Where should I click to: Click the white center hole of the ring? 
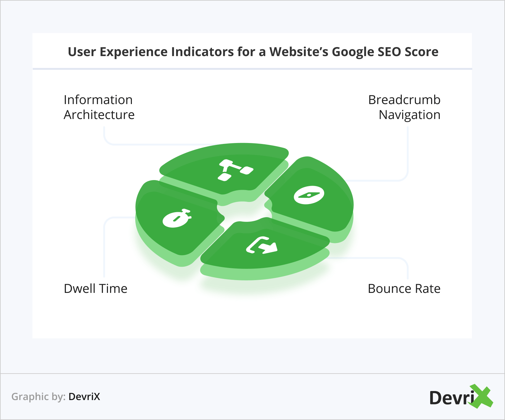244,212
